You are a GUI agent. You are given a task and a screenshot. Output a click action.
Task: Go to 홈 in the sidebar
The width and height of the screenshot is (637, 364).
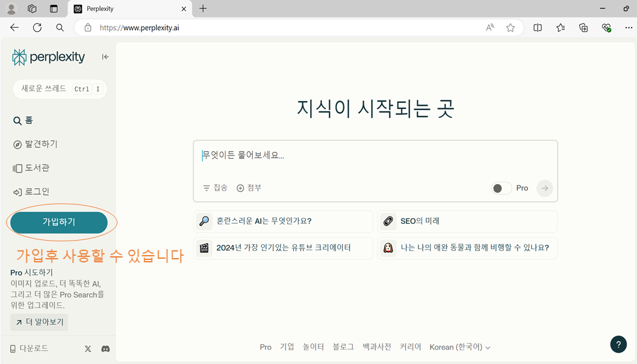[x=23, y=120]
